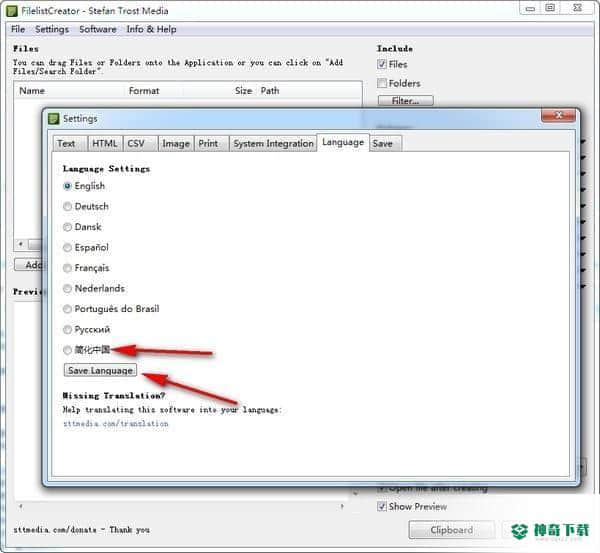
Task: Open the System Integration tab
Action: point(273,144)
